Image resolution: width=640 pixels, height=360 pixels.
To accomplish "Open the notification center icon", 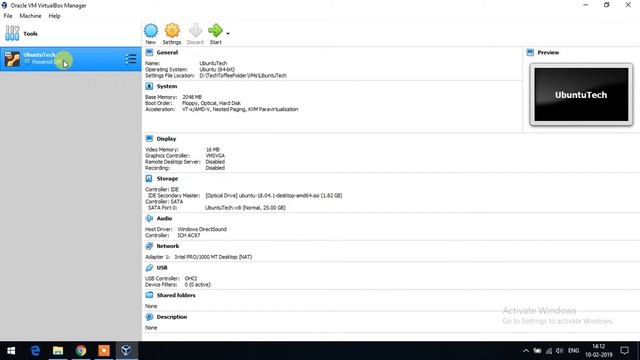I will [624, 351].
